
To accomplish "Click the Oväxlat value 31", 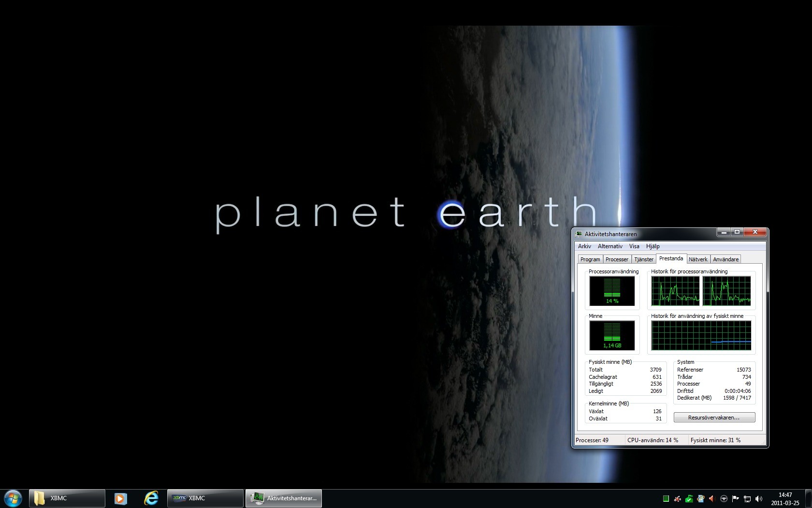I will (x=658, y=418).
